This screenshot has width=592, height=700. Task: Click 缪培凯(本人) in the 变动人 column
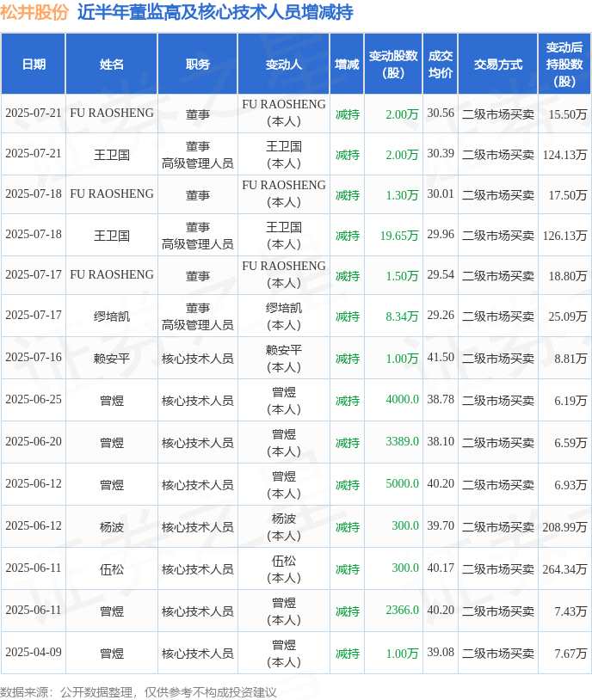(x=284, y=316)
